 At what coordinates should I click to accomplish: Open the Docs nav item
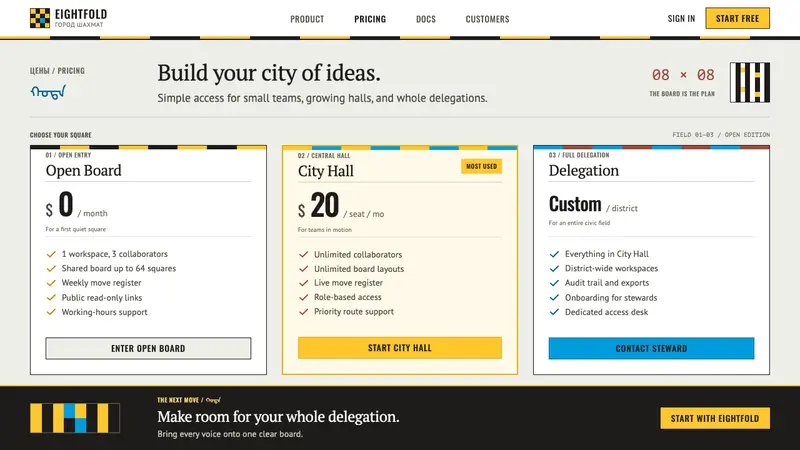pyautogui.click(x=426, y=19)
